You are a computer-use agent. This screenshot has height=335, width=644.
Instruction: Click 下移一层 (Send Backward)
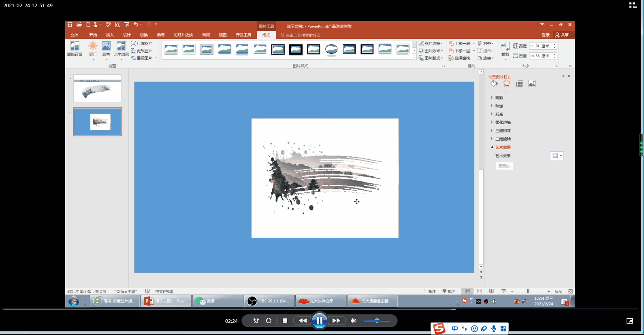(x=459, y=51)
